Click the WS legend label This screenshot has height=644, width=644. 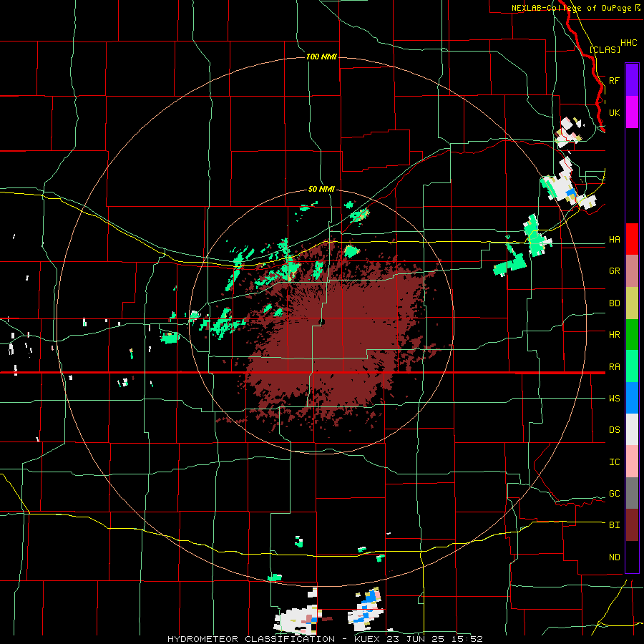click(x=614, y=399)
